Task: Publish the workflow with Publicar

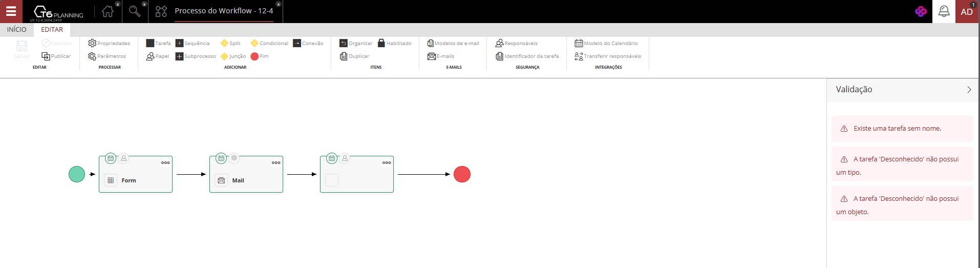Action: (x=56, y=56)
